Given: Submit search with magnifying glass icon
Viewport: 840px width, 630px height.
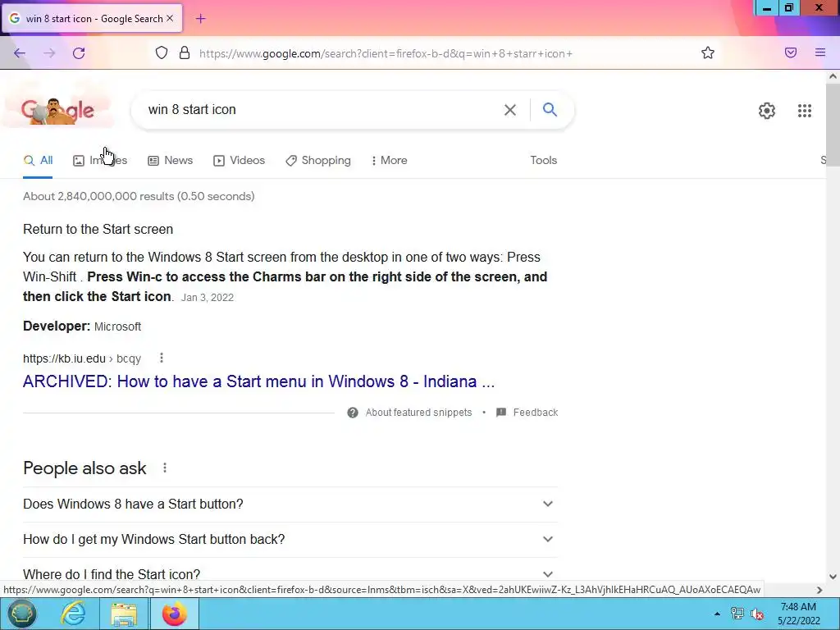Looking at the screenshot, I should 550,109.
